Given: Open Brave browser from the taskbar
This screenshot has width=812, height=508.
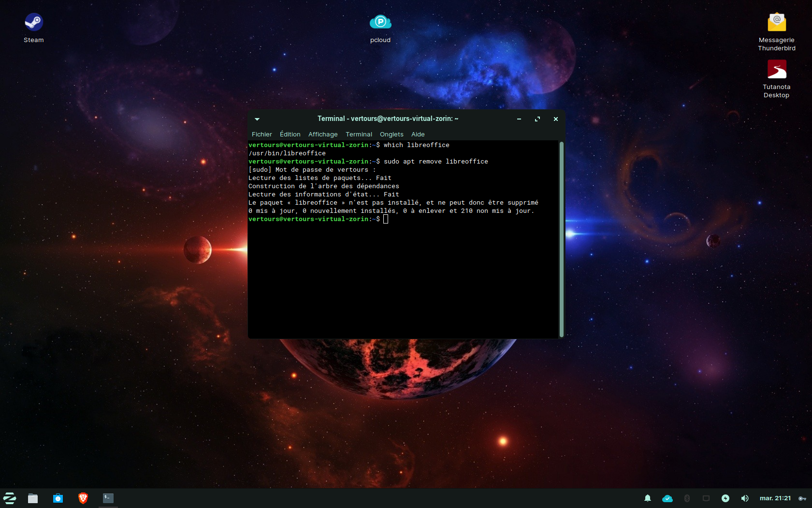Looking at the screenshot, I should pos(83,498).
